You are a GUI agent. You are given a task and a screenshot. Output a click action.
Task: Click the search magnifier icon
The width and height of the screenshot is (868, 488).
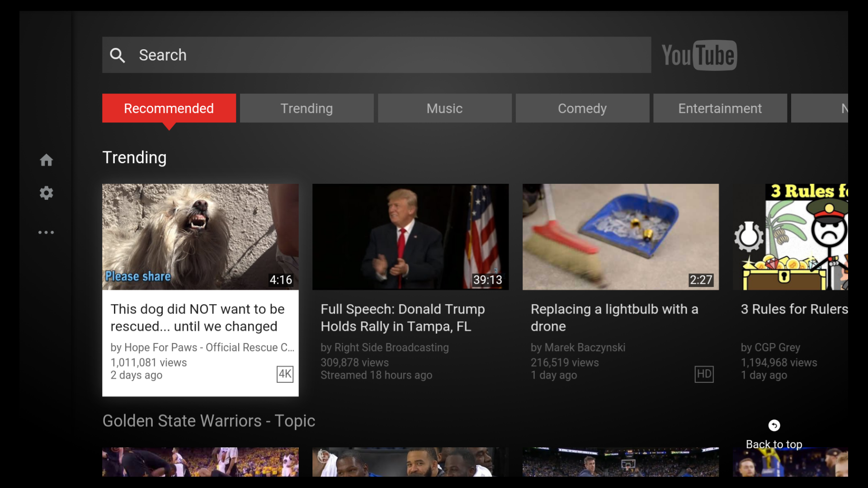[x=118, y=55]
